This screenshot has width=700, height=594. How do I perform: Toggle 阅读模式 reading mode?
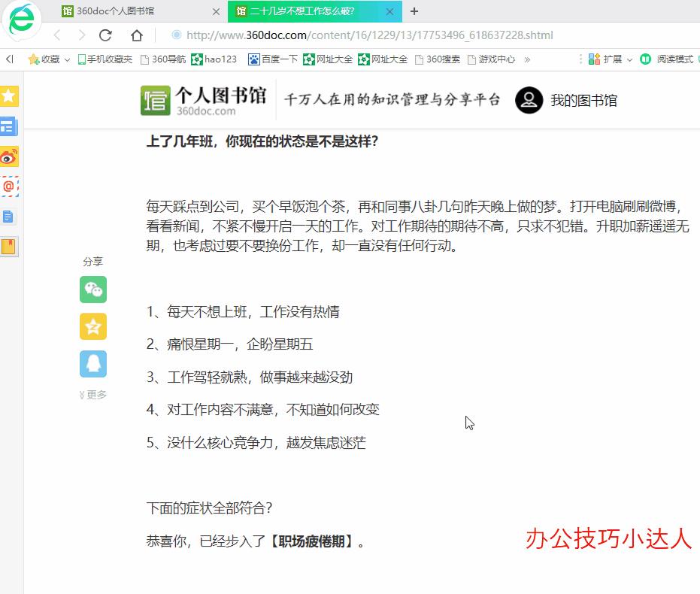(x=668, y=59)
